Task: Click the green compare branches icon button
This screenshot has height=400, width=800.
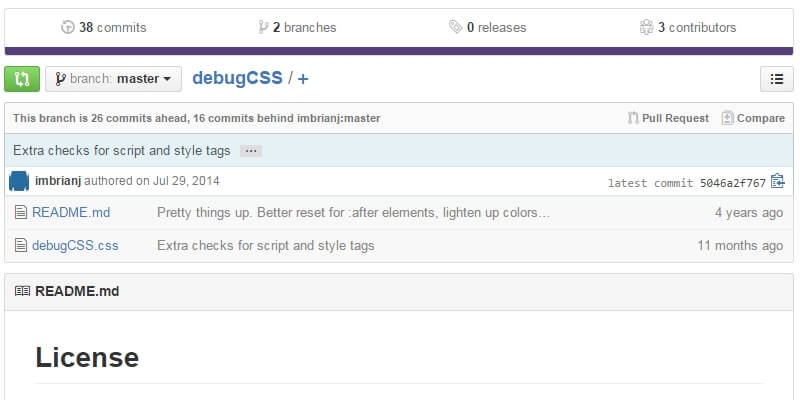Action: (x=22, y=78)
